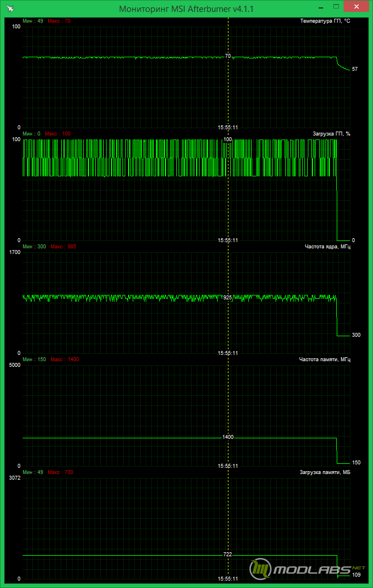Click the 'Частота памяти, МГц' graph label
Viewport: 373px width, 588px height.
(x=325, y=359)
